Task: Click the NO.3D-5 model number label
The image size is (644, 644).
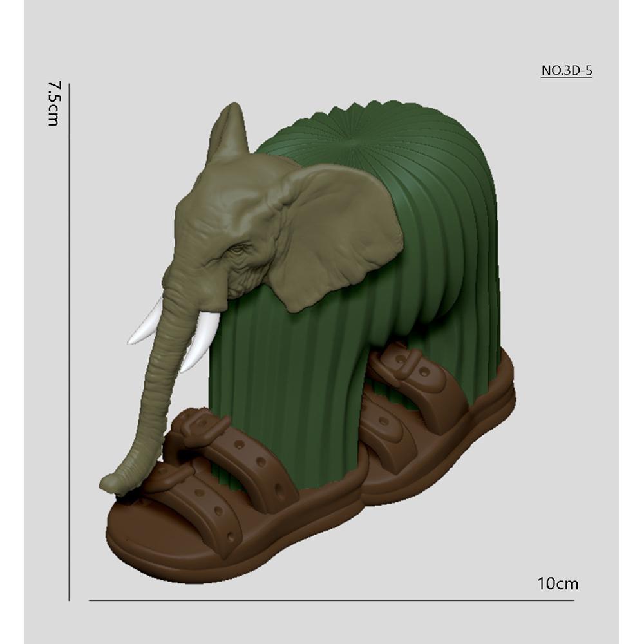Action: [566, 71]
